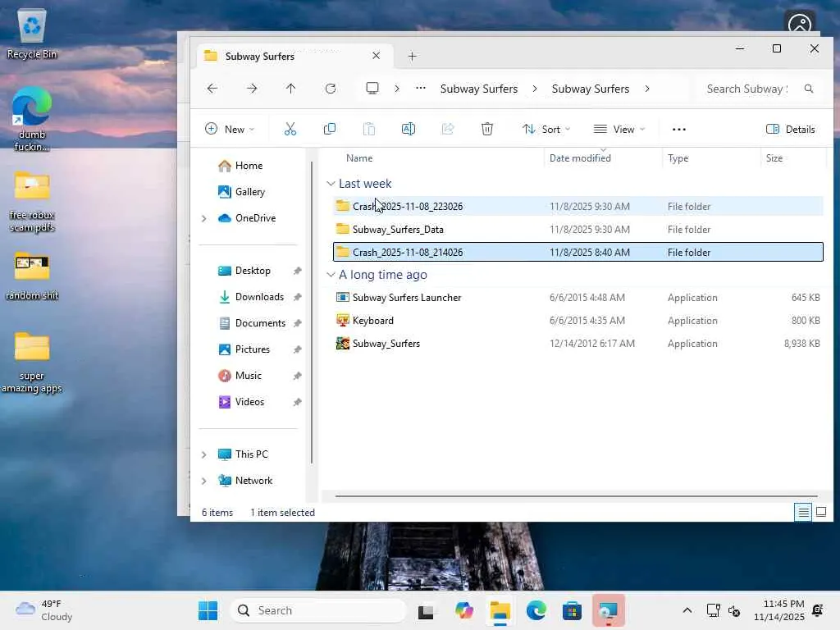Select the Subway_Surfers application file
840x630 pixels.
[x=578, y=344]
